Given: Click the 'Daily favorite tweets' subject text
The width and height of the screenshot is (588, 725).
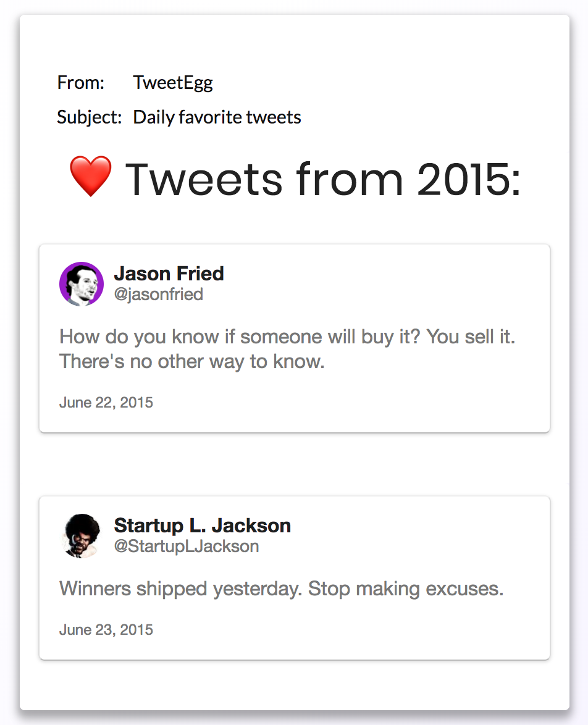Looking at the screenshot, I should (217, 117).
